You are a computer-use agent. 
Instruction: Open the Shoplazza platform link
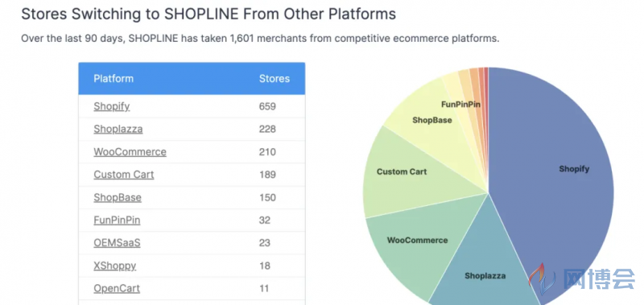pos(118,129)
